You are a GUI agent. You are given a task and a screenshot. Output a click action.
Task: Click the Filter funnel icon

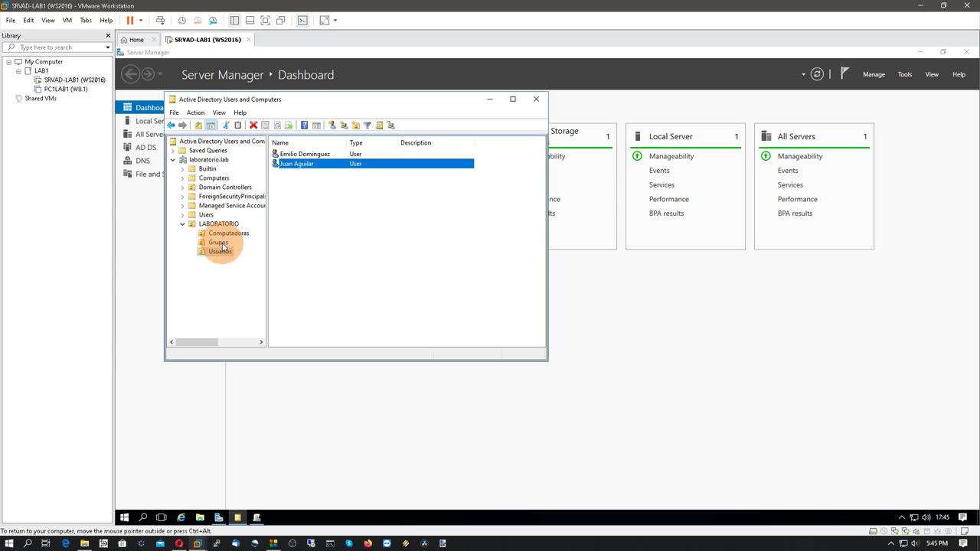(x=367, y=126)
